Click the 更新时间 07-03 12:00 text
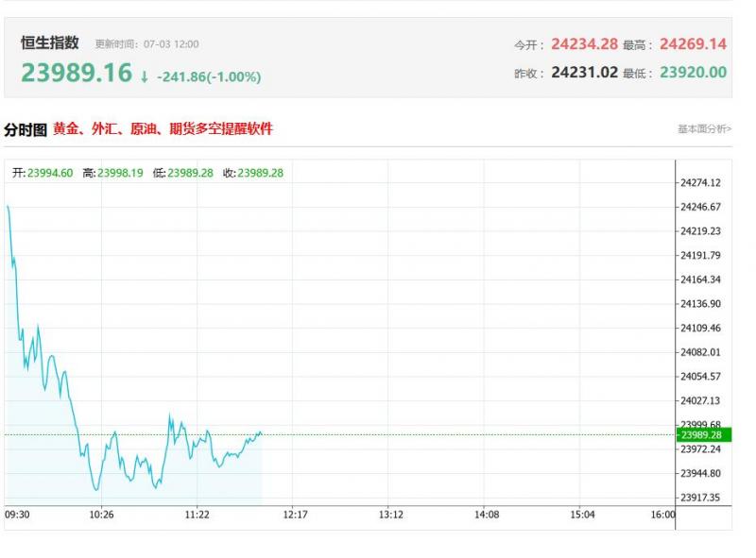 tap(147, 44)
